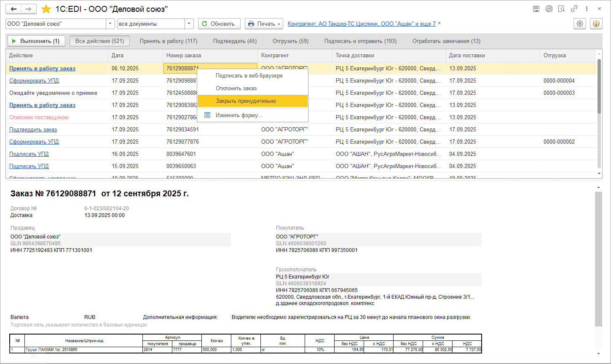The width and height of the screenshot is (611, 364).
Task: Remove the Контрагент filter with its small x
Action: click(x=439, y=24)
